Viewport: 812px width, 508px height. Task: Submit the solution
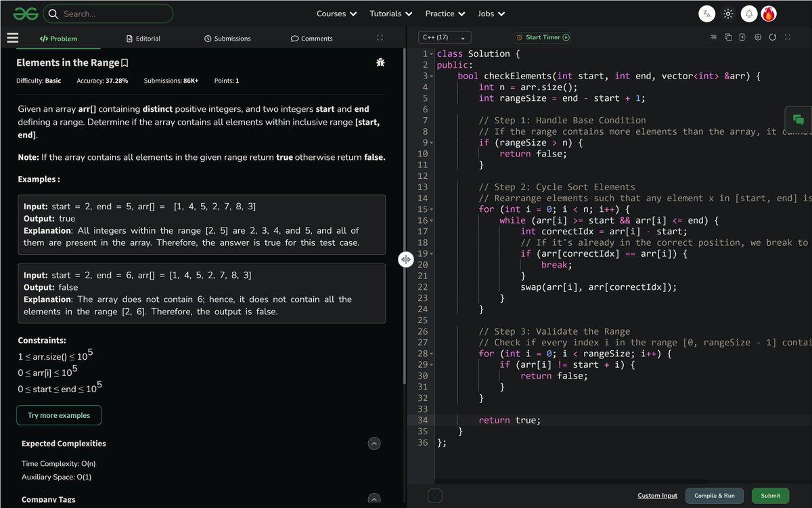(770, 496)
